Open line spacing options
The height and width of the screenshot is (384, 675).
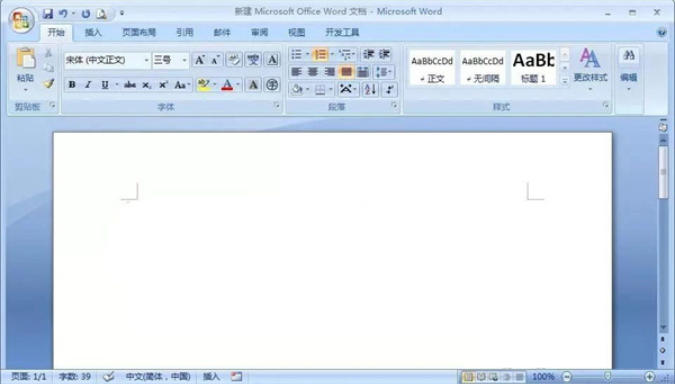point(383,72)
